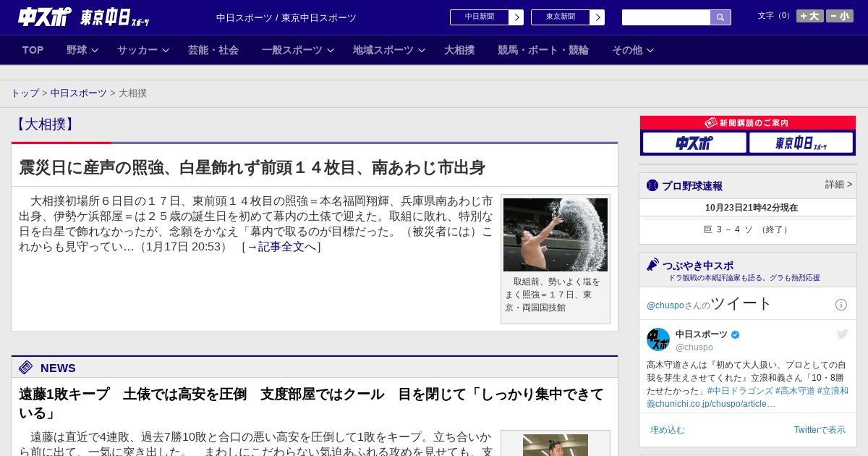Expand the 一般スポーツ menu
This screenshot has width=868, height=456.
298,50
